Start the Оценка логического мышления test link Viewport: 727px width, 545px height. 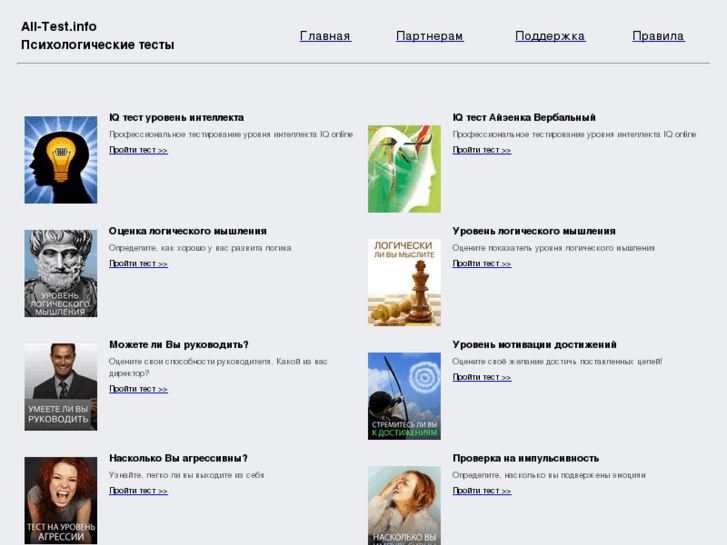click(x=138, y=264)
